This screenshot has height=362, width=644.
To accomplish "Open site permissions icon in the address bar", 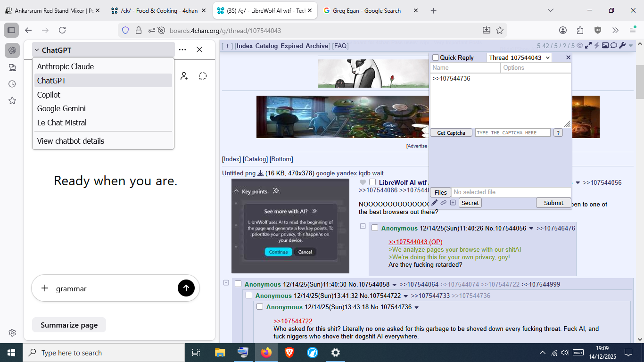I will click(152, 30).
